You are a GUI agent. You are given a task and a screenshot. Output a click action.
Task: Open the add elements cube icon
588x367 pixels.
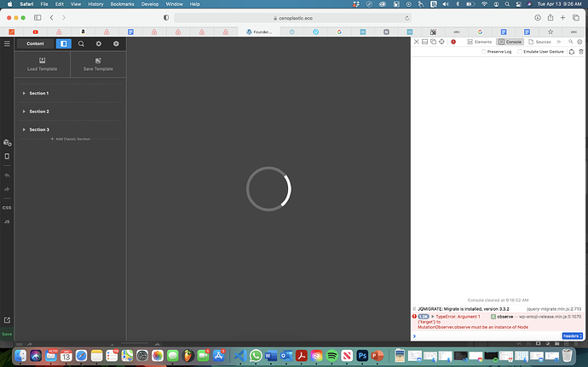click(7, 142)
